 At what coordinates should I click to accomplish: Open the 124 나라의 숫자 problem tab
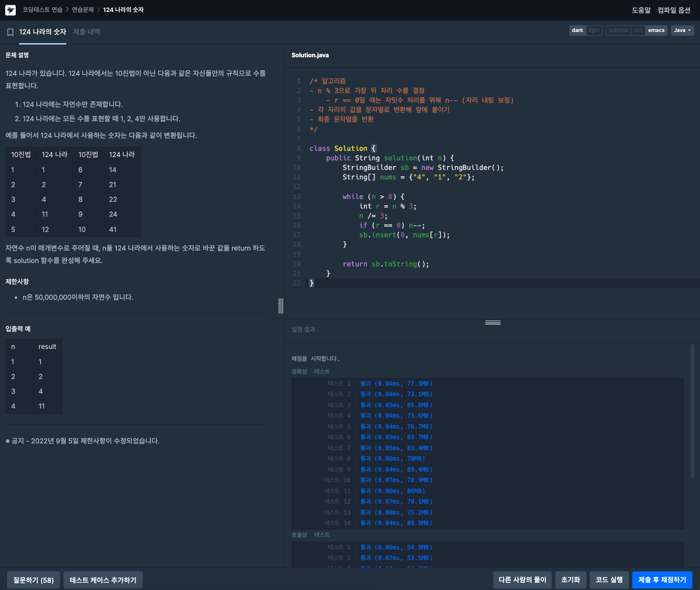42,32
